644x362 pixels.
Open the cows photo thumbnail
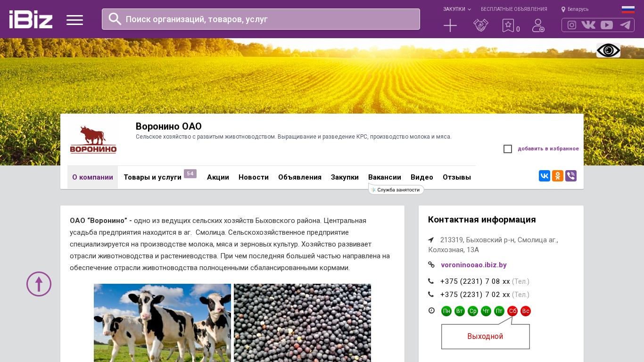click(x=162, y=323)
